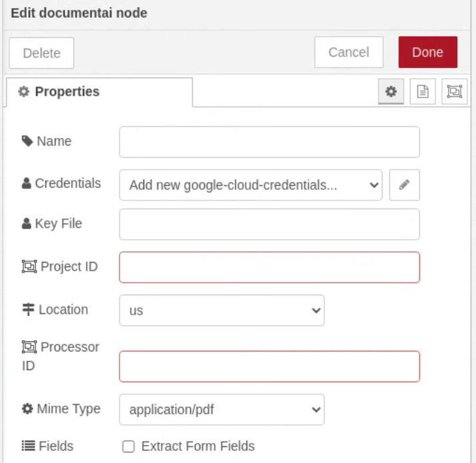Delete the documentai node
The height and width of the screenshot is (463, 476).
[41, 53]
